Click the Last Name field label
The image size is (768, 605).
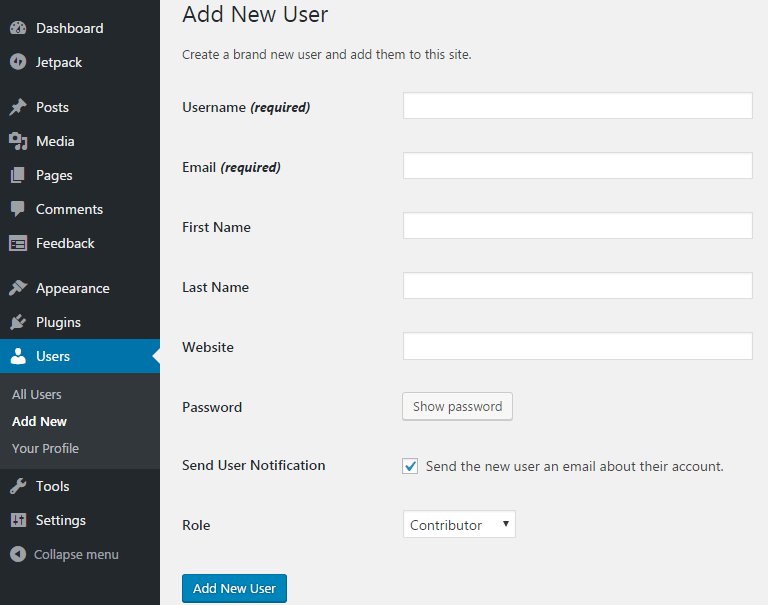(x=216, y=287)
